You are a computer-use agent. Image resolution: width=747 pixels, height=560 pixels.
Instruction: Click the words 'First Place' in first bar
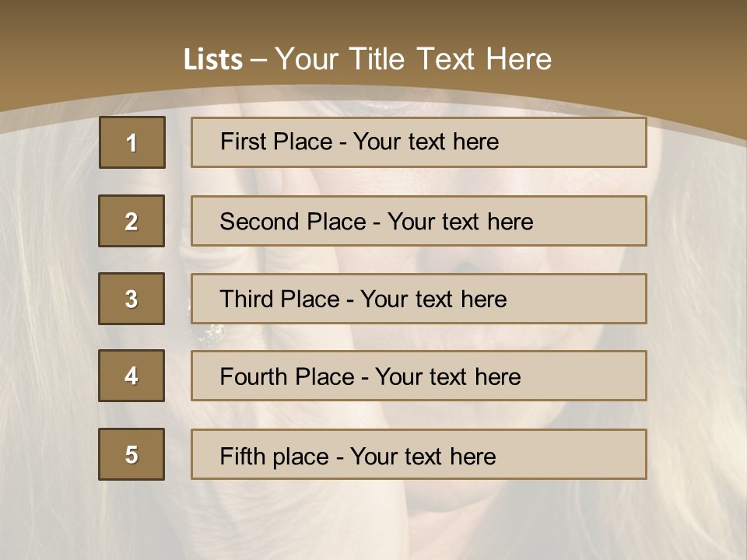point(276,142)
